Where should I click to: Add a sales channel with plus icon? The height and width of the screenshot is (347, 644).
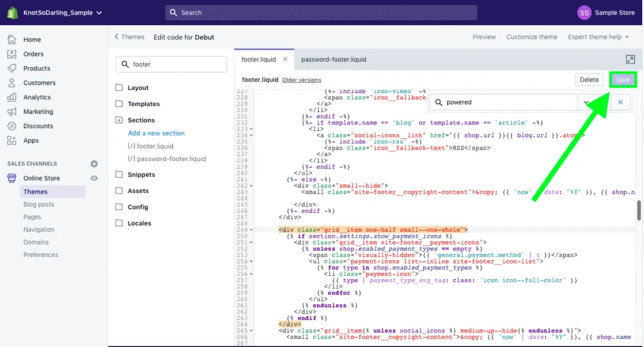(x=94, y=163)
